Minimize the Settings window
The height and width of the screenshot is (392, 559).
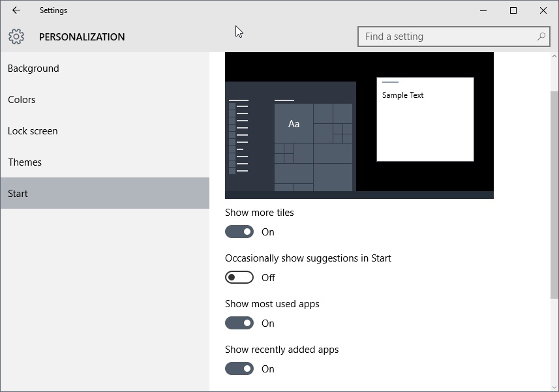[x=483, y=10]
